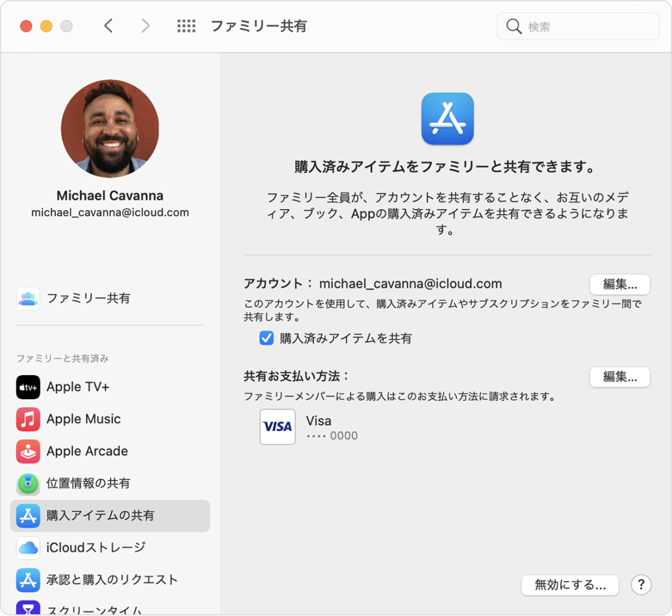Open help with the question mark button
The width and height of the screenshot is (672, 616).
tap(641, 585)
